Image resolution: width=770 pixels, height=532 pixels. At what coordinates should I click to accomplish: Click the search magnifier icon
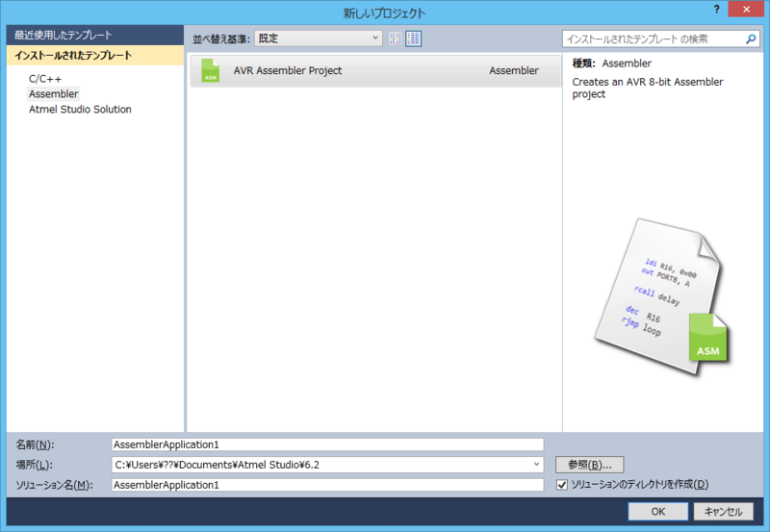(x=751, y=38)
